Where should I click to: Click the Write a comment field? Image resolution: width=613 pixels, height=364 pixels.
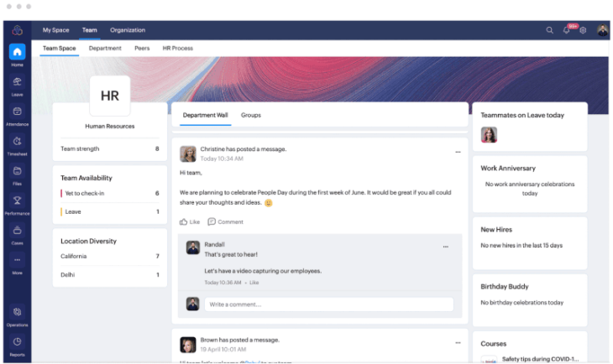(x=327, y=304)
